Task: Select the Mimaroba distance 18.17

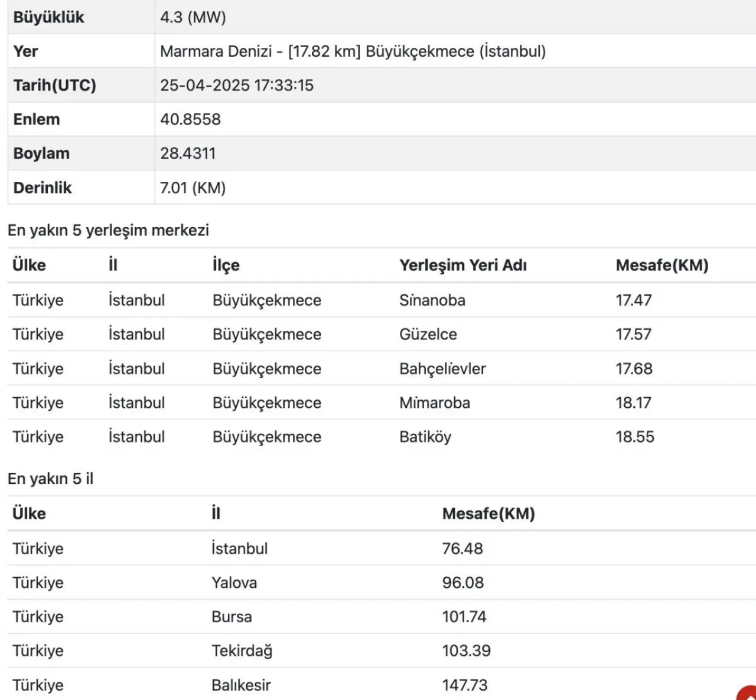Action: 634,403
